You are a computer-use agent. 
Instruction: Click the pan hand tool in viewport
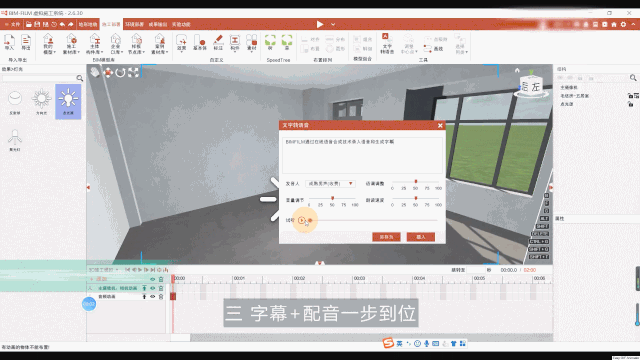click(95, 73)
